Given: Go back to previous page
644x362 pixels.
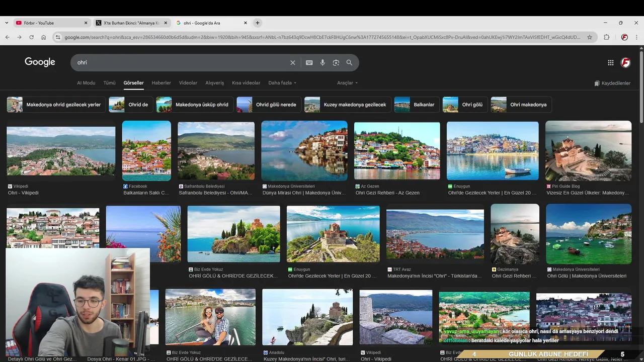Looking at the screenshot, I should 7,37.
